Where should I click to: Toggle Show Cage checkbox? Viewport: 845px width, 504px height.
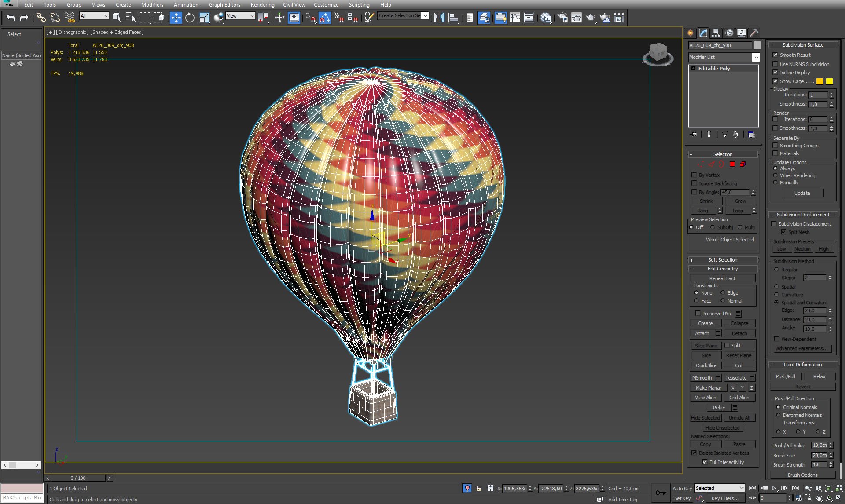tap(775, 81)
